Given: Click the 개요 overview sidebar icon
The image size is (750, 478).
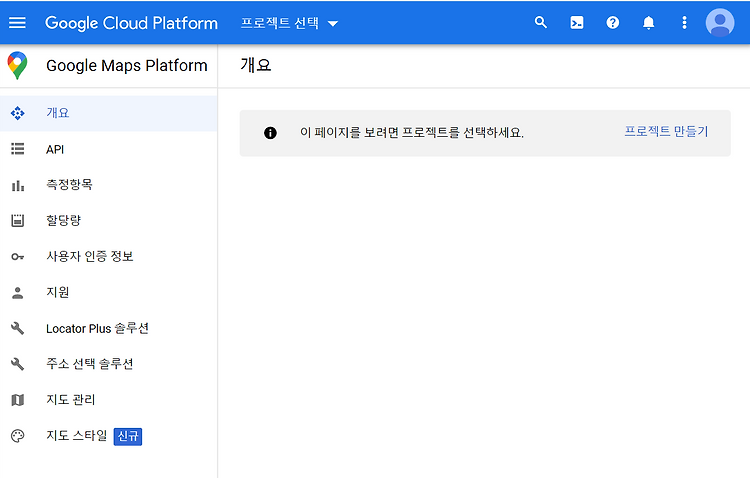Looking at the screenshot, I should 18,113.
